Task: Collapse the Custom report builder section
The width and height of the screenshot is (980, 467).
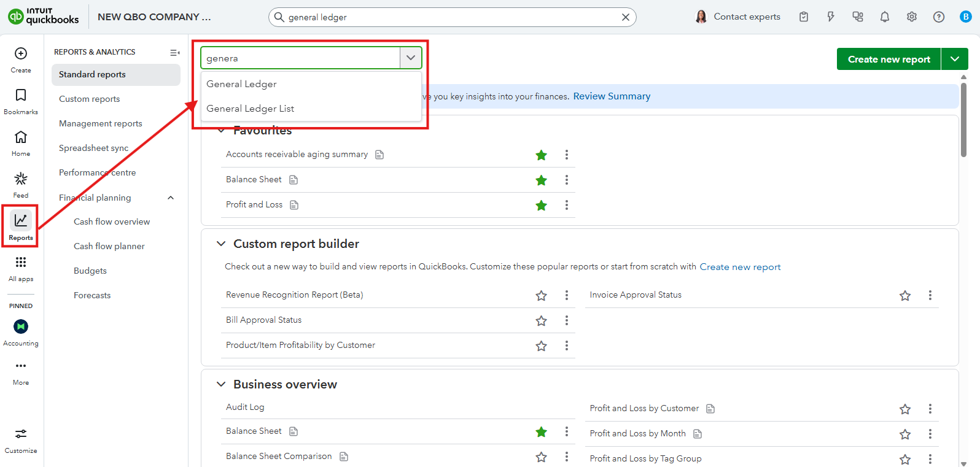Action: 221,244
